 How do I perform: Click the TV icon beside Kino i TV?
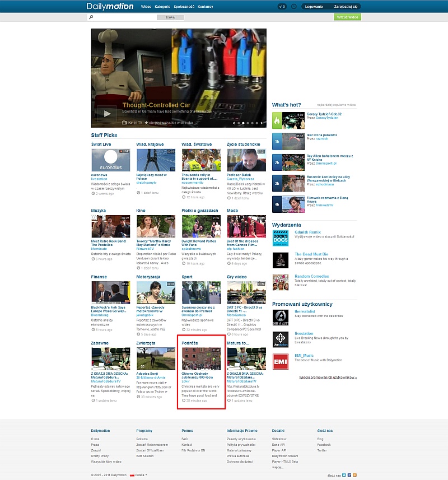pos(124,123)
